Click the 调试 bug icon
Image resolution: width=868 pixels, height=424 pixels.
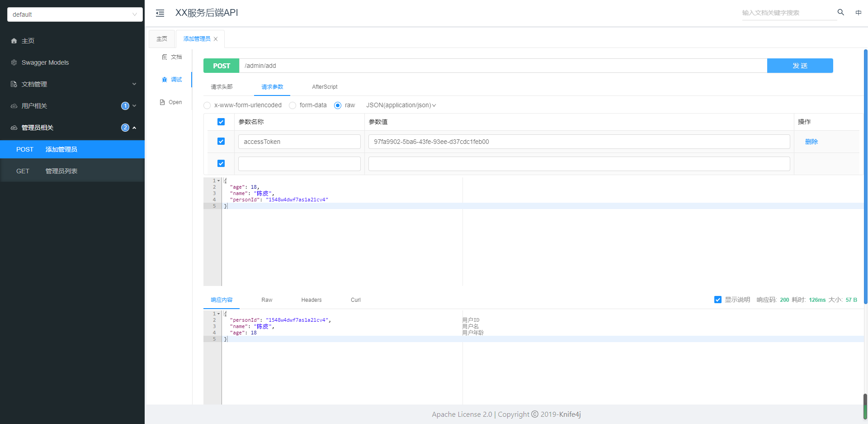point(165,80)
